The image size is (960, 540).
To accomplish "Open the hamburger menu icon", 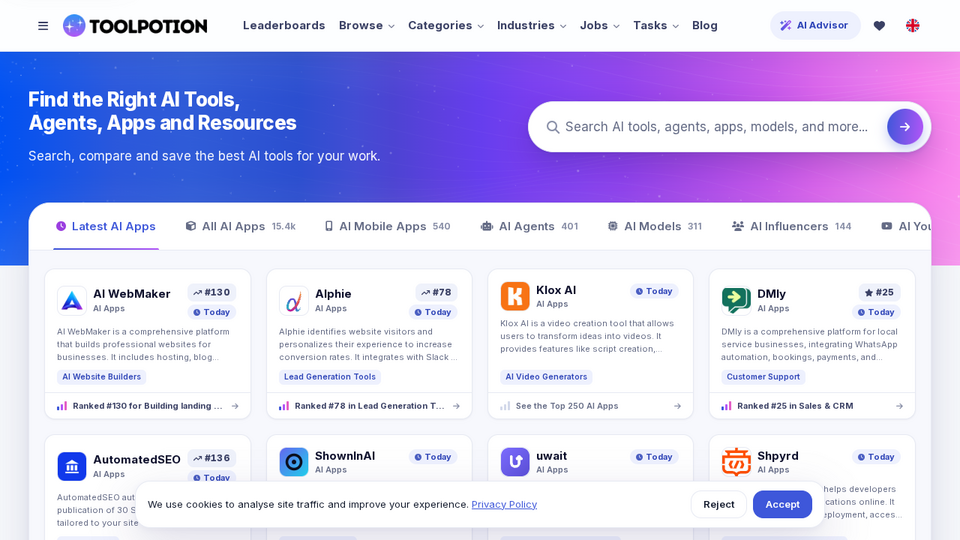I will [43, 26].
